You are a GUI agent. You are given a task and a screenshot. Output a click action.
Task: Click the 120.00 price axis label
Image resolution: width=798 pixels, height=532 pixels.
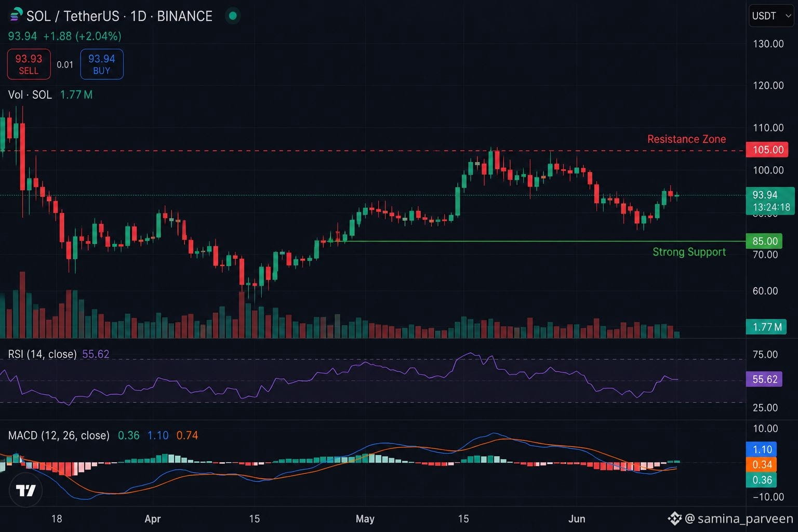click(x=768, y=85)
